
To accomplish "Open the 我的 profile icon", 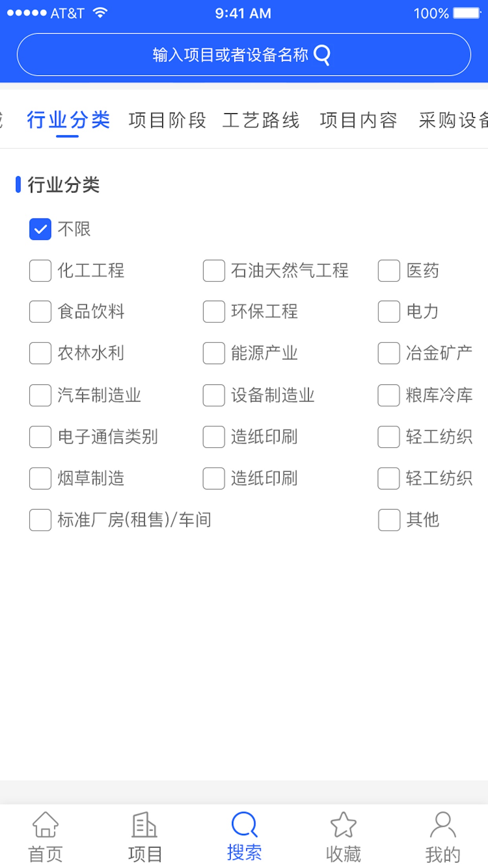I will (x=443, y=825).
